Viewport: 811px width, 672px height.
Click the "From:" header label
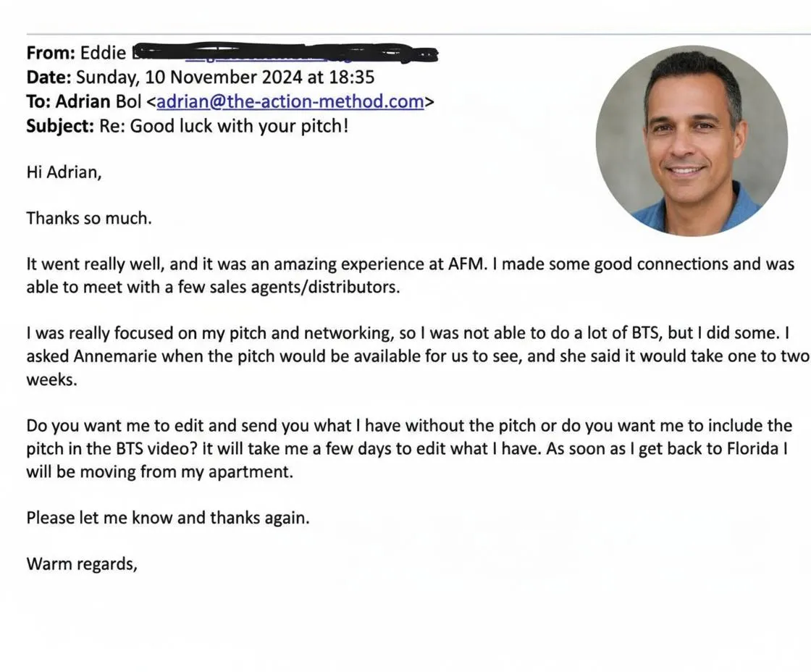[50, 53]
